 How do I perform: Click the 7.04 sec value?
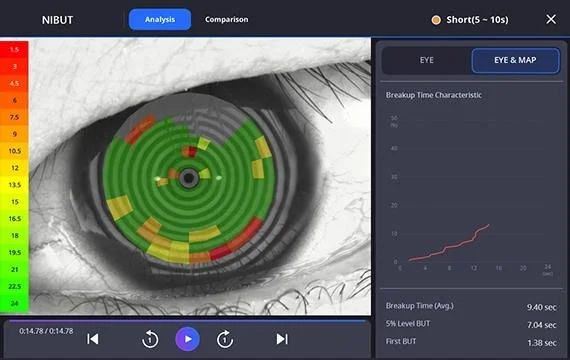(x=542, y=325)
